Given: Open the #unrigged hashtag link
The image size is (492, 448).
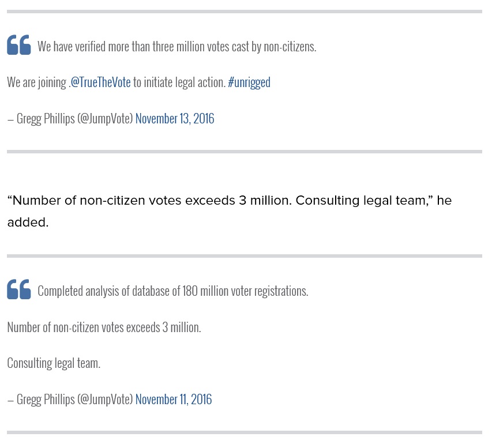Looking at the screenshot, I should [x=249, y=82].
